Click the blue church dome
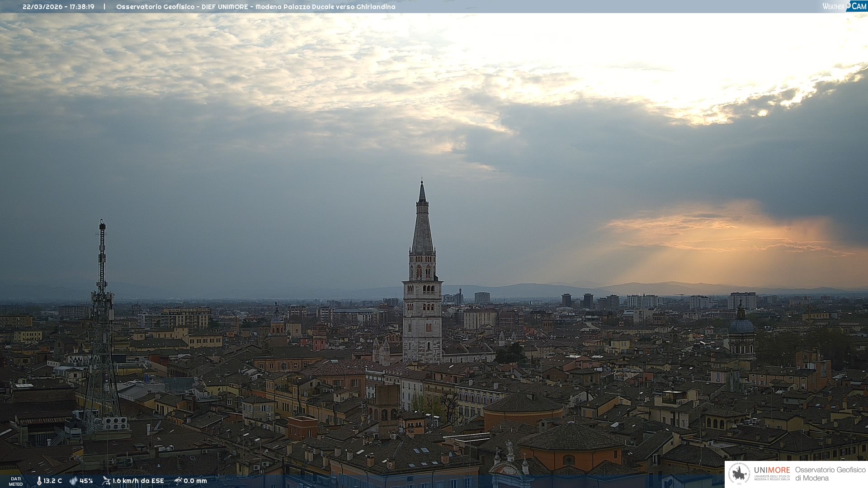Viewport: 868px width, 488px height. pos(741,325)
